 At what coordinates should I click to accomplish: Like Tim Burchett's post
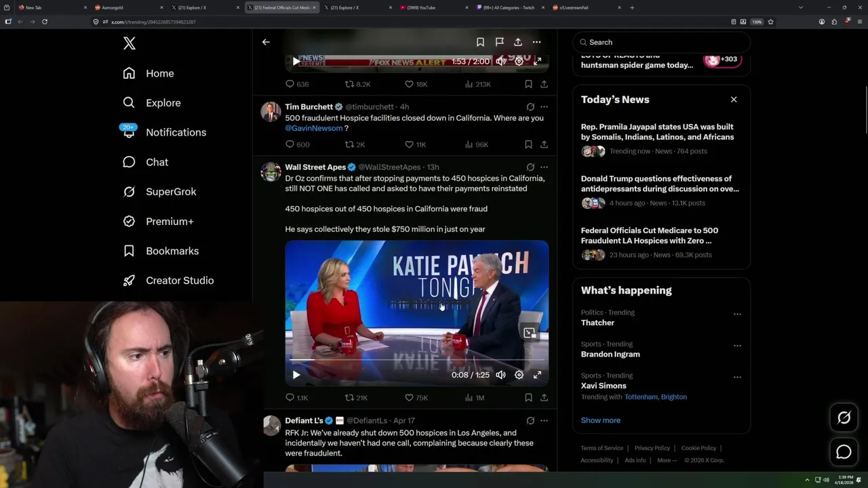click(x=415, y=144)
